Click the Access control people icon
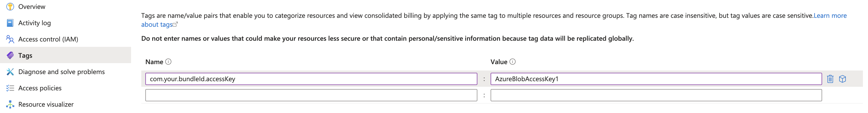The height and width of the screenshot is (113, 868). tap(10, 39)
